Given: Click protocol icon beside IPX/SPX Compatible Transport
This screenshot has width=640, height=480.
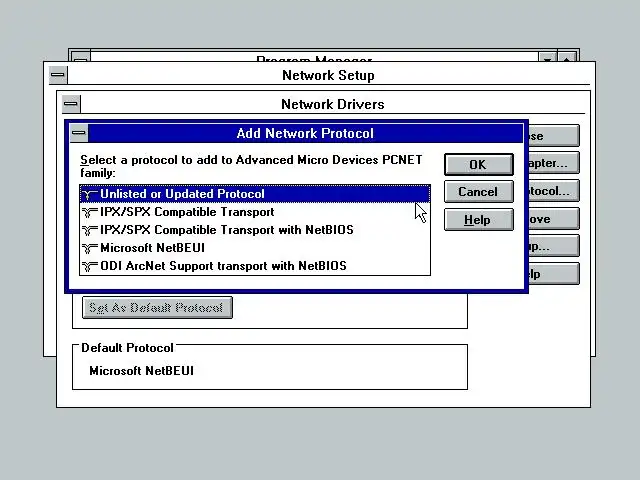Looking at the screenshot, I should [x=89, y=212].
